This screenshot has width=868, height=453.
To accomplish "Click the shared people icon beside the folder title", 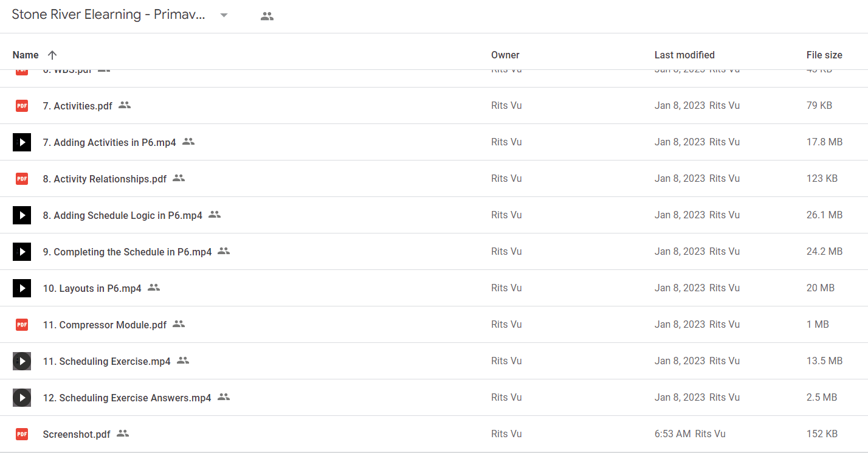I will point(267,16).
